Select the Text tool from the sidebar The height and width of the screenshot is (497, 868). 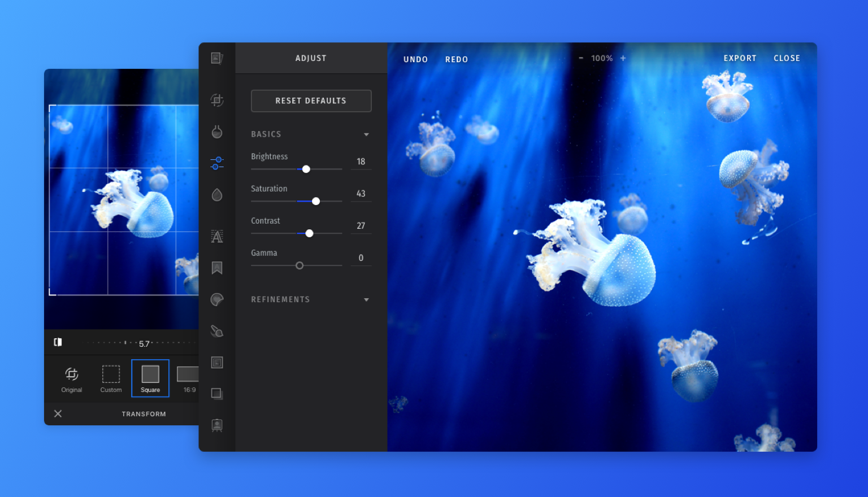click(217, 236)
